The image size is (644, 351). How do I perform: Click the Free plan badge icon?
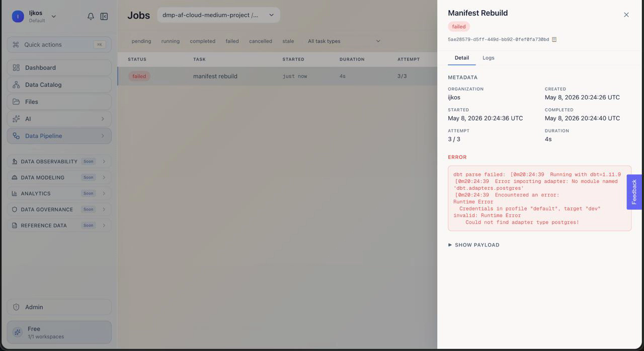[x=18, y=332]
